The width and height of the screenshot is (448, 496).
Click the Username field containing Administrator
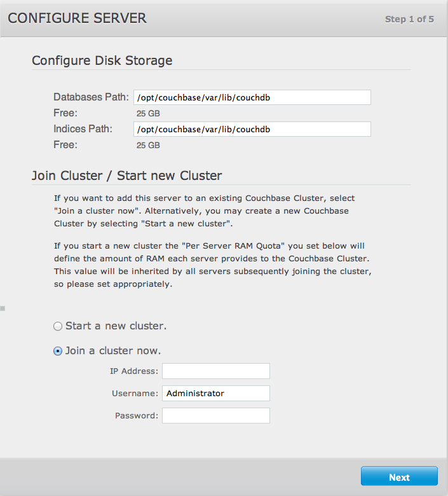(x=216, y=393)
